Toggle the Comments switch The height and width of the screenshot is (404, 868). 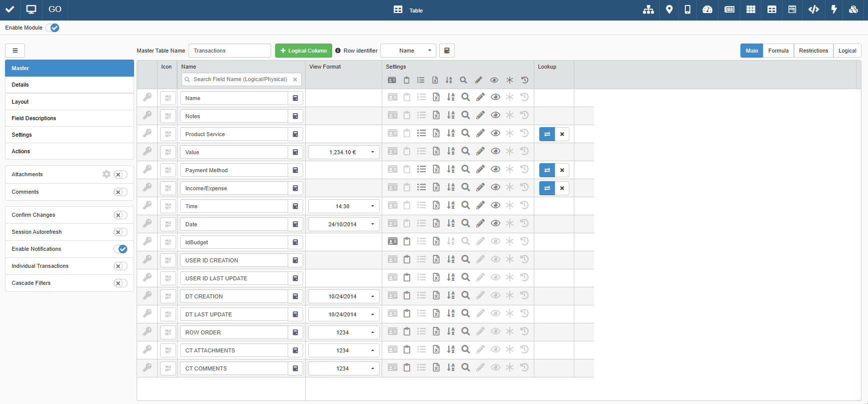(120, 192)
